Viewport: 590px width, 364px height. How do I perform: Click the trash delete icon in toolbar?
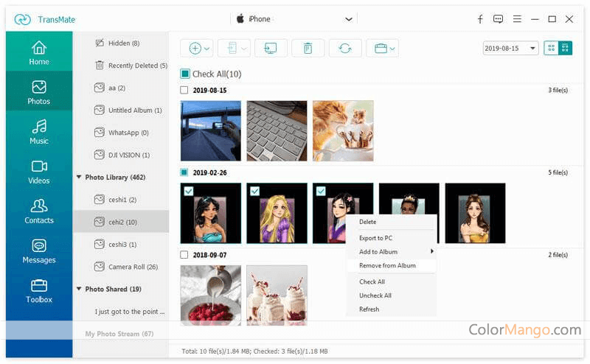[x=308, y=49]
